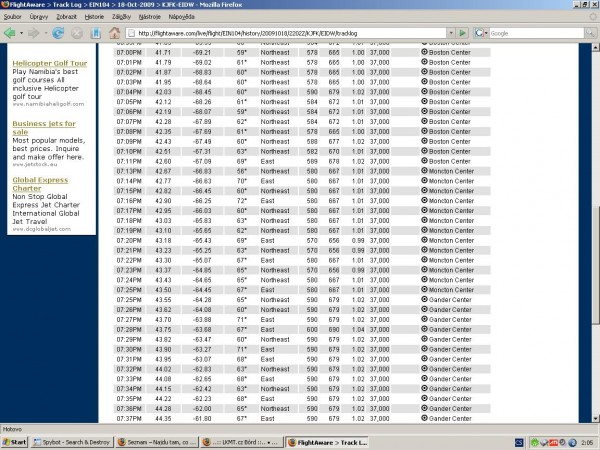Click the Windows Start button

[14, 442]
